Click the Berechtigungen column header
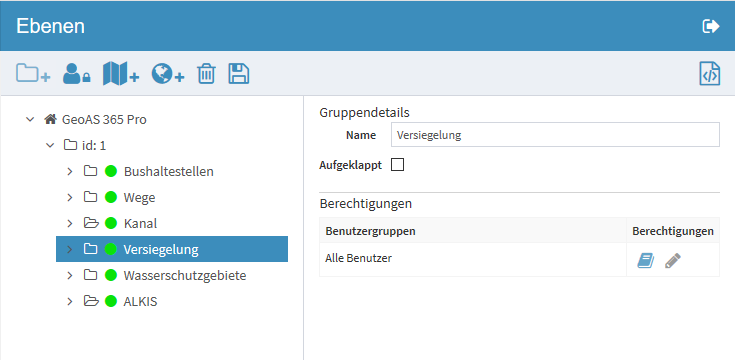 pyautogui.click(x=673, y=231)
